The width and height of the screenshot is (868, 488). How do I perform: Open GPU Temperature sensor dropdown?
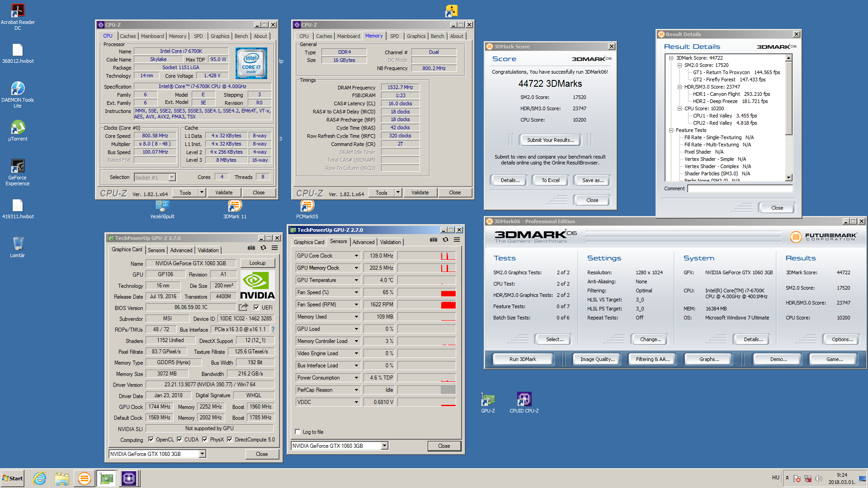tap(356, 280)
